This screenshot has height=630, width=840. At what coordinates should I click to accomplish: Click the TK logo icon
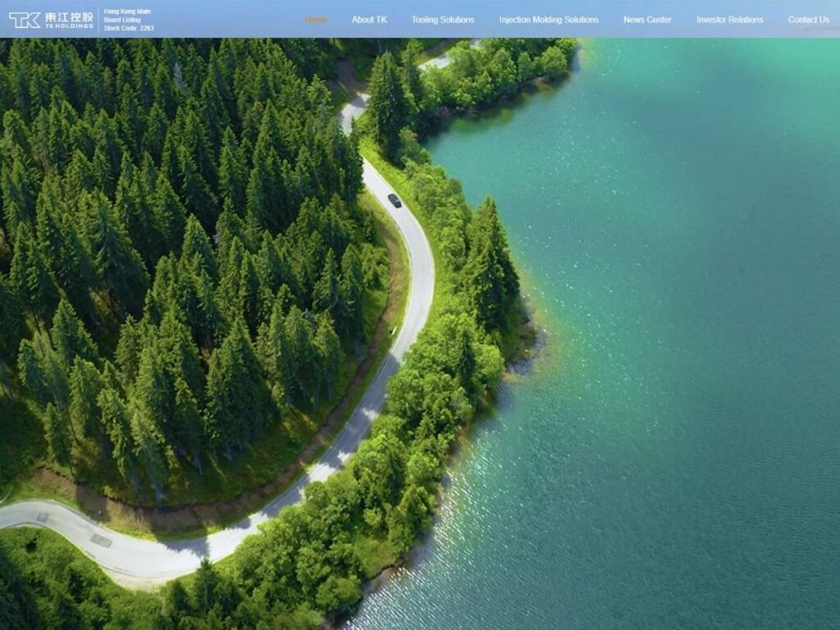(x=24, y=20)
